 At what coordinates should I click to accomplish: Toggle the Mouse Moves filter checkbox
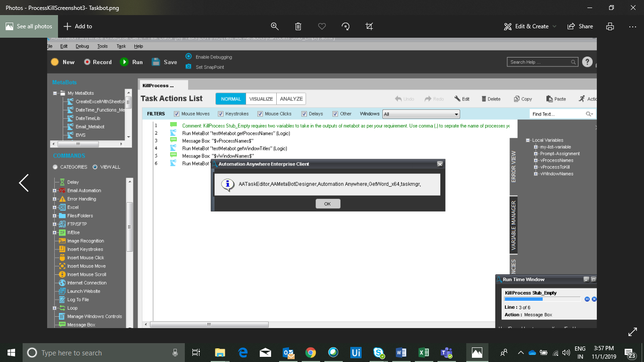click(x=177, y=114)
